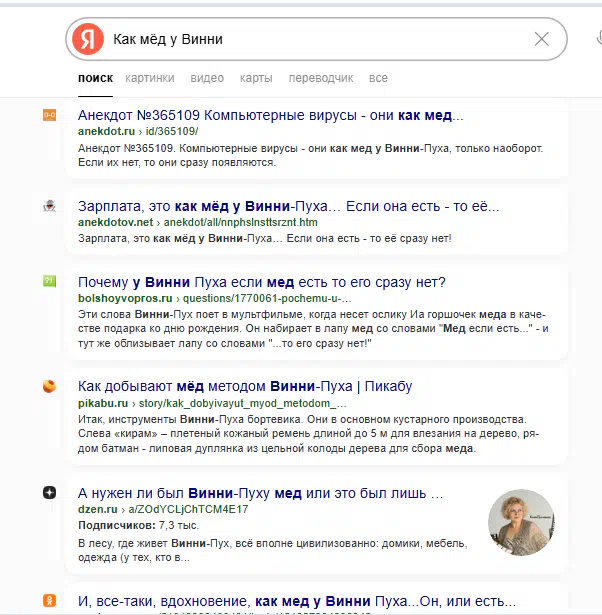Viewport: 602px width, 615px height.
Task: Switch to the видео tab
Action: [207, 78]
